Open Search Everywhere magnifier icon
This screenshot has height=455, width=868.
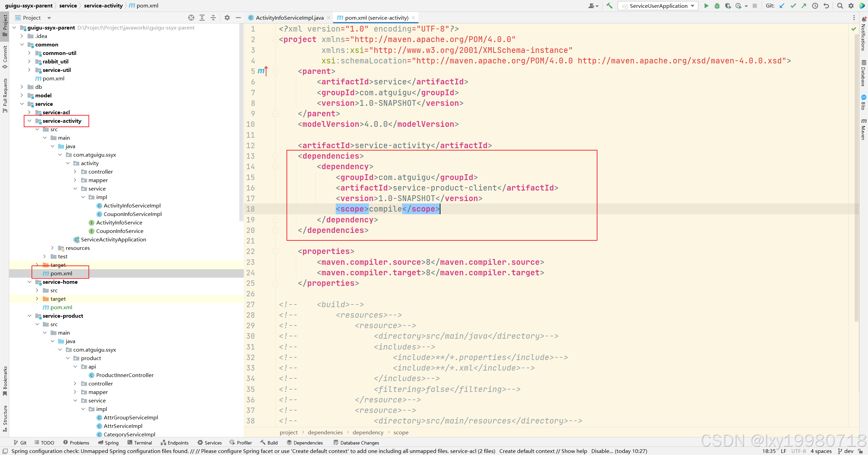(x=840, y=6)
